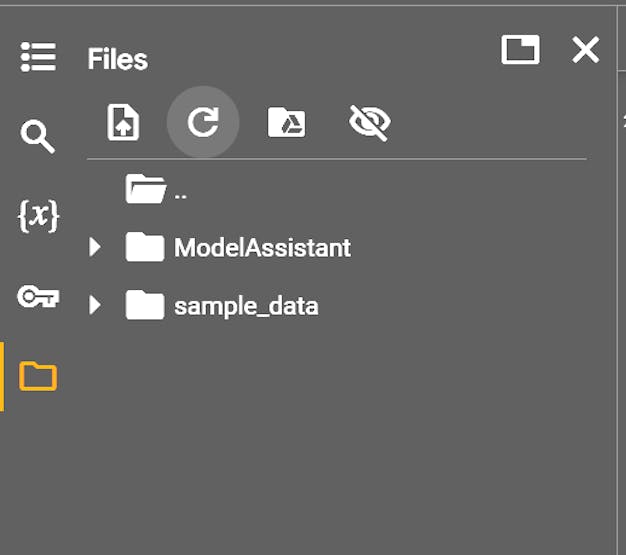Refresh the file list
626x555 pixels.
pos(203,123)
